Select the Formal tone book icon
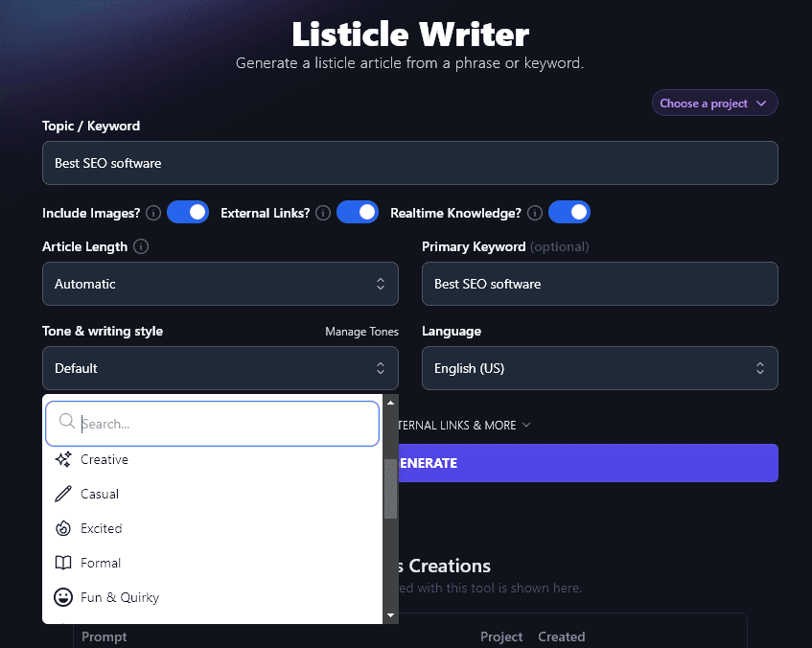 [65, 563]
